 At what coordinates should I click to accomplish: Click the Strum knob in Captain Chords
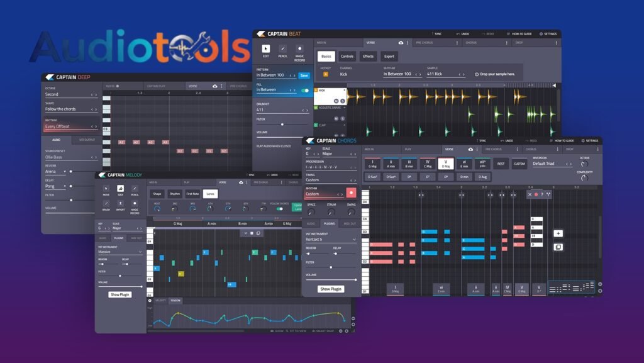331,212
